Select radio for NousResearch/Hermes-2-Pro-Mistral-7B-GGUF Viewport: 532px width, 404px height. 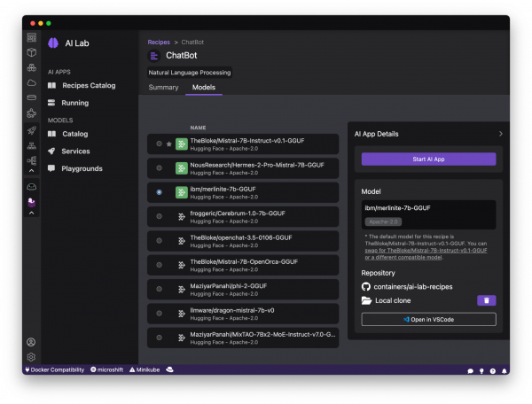click(159, 168)
